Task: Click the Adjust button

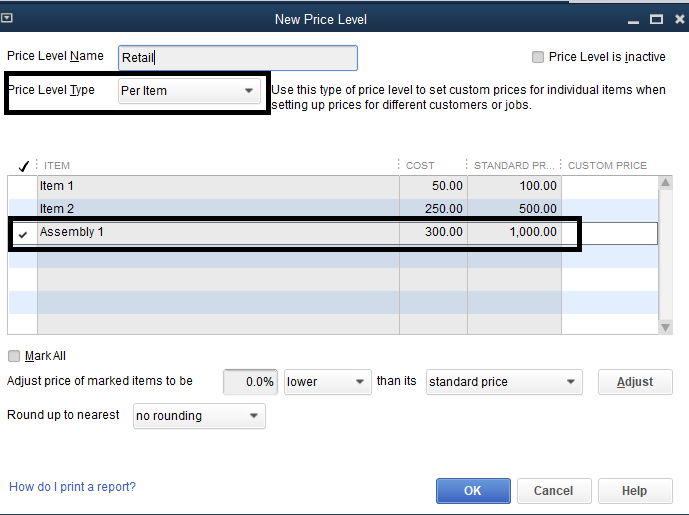Action: [635, 382]
